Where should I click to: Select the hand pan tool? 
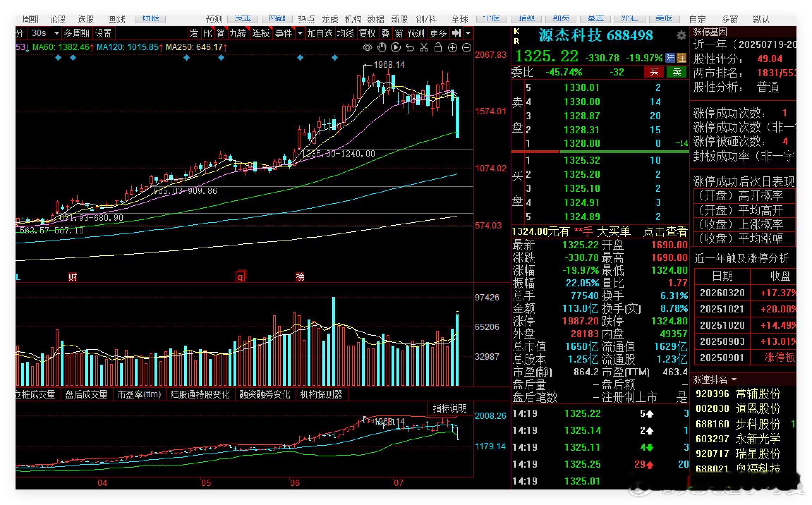point(382,47)
